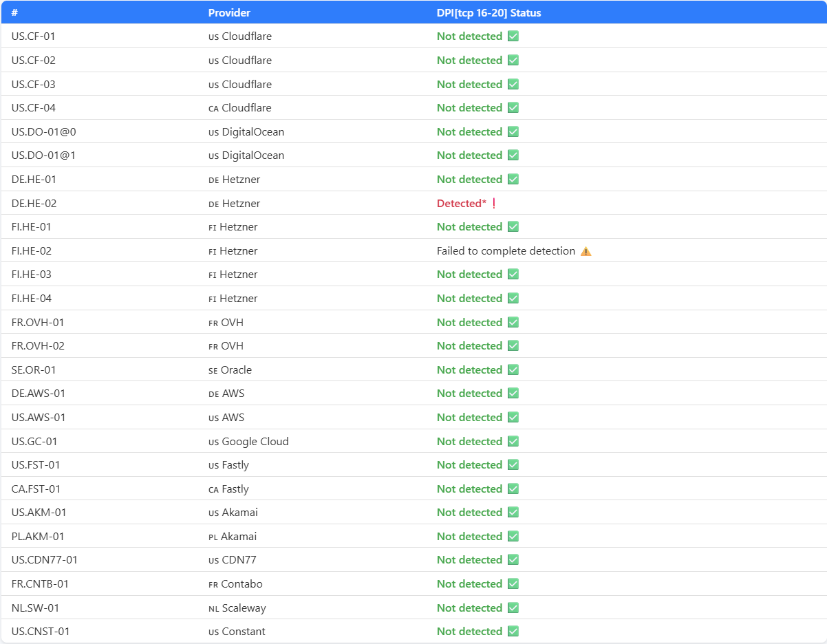Viewport: 827px width, 644px height.
Task: Click the 'US Constant' provider cell
Action: (237, 632)
